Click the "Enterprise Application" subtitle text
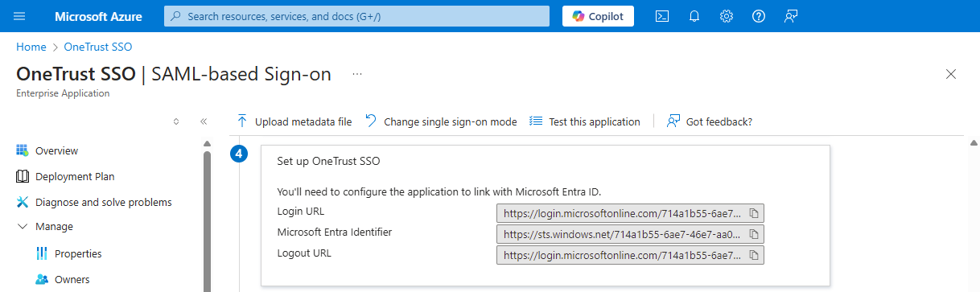This screenshot has height=292, width=980. 63,93
